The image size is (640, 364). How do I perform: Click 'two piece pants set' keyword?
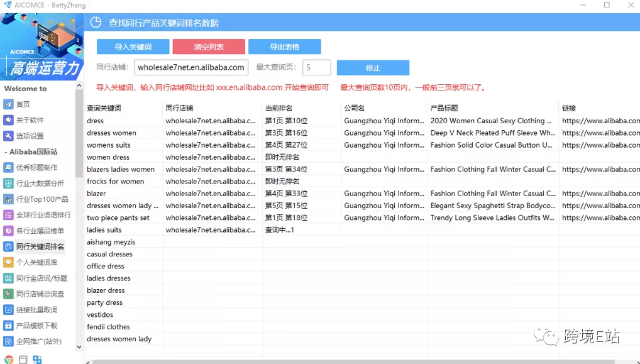pyautogui.click(x=118, y=218)
